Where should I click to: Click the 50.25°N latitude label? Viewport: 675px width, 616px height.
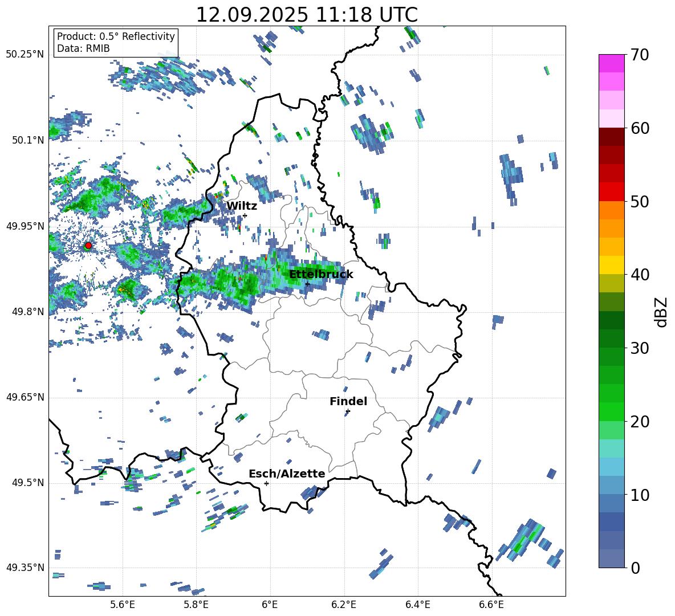25,55
